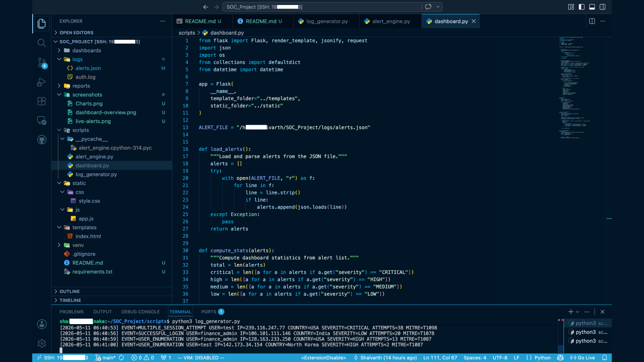Screen dimensions: 644x362
Task: Click the main* git branch in status bar
Action: click(x=105, y=358)
